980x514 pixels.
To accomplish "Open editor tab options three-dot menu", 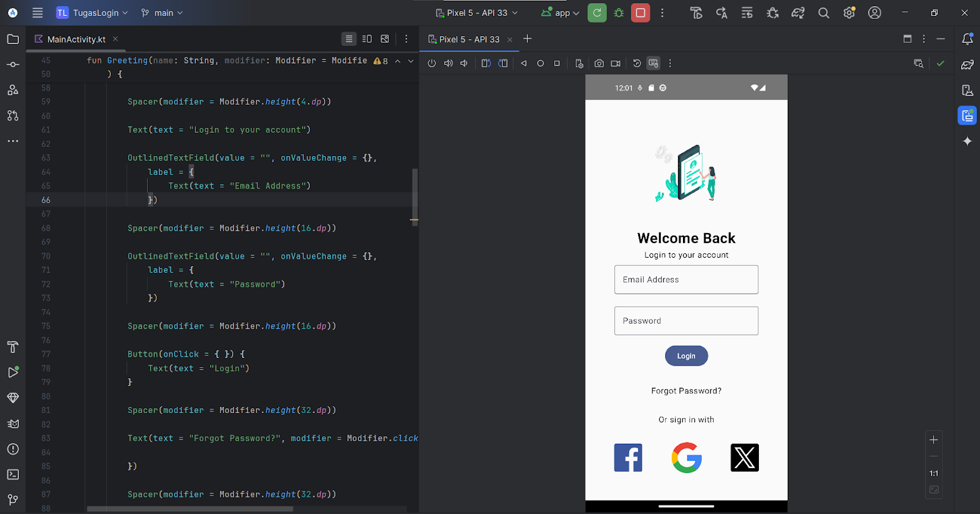I will click(x=406, y=39).
